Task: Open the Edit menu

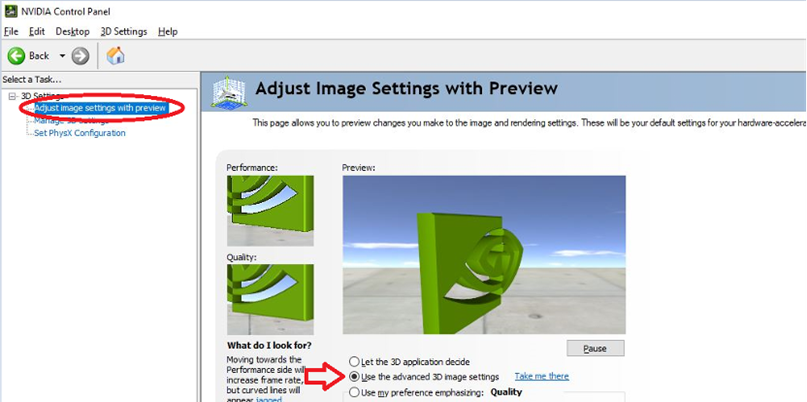Action: point(37,31)
